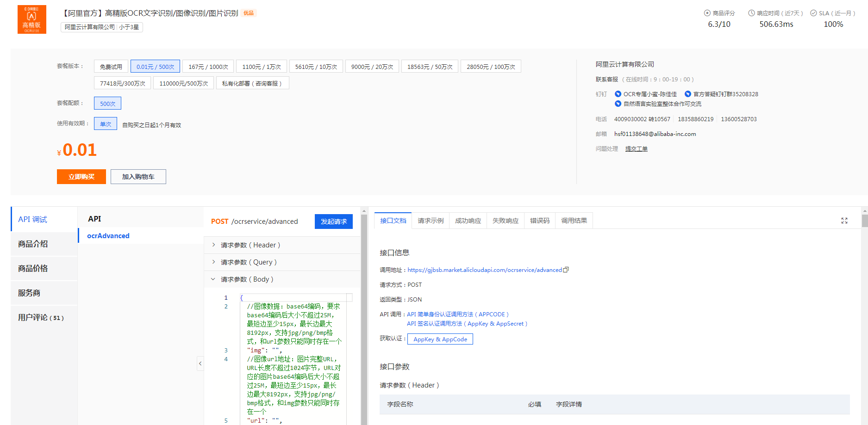This screenshot has height=425, width=868.
Task: Click the email hsf01138648@alibaba-inc.com
Action: (655, 134)
